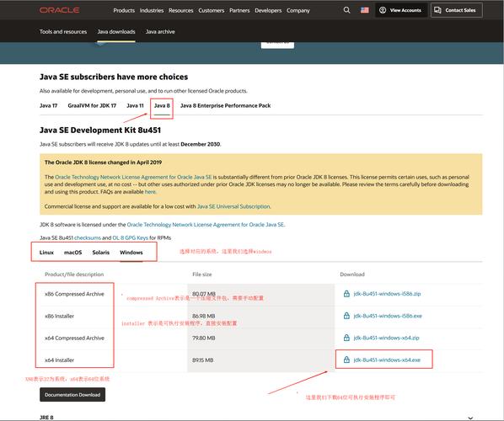Click the US flag country selector

tap(364, 10)
